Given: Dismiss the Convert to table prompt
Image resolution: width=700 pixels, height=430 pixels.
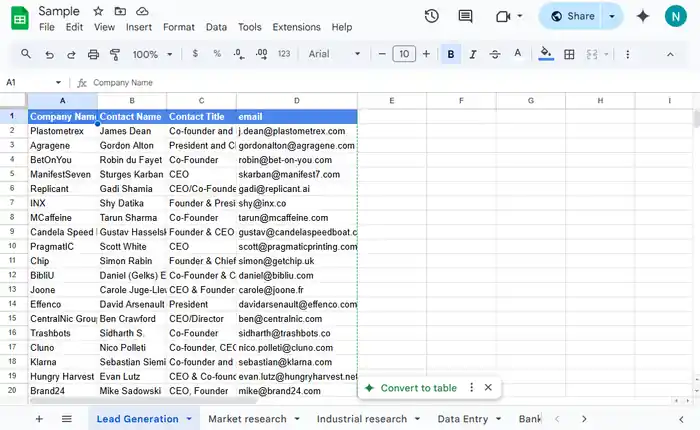Looking at the screenshot, I should pyautogui.click(x=488, y=388).
